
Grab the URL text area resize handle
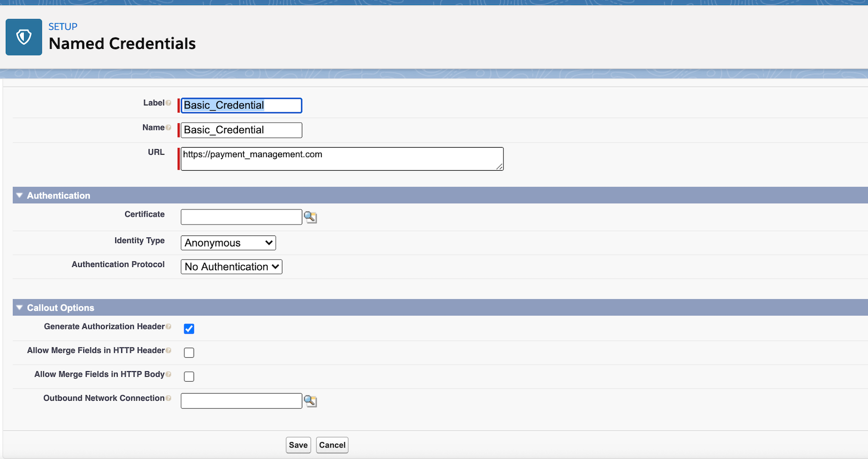(499, 167)
